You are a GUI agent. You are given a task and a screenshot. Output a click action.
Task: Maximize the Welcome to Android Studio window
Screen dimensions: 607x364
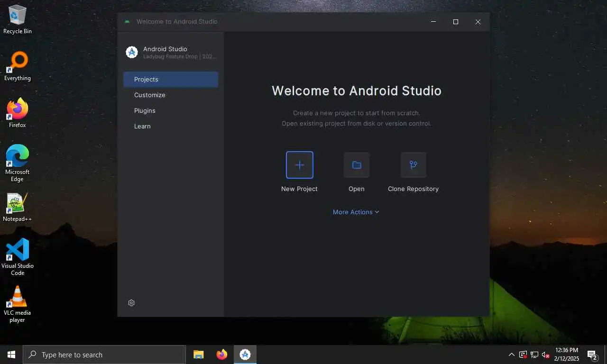point(456,22)
